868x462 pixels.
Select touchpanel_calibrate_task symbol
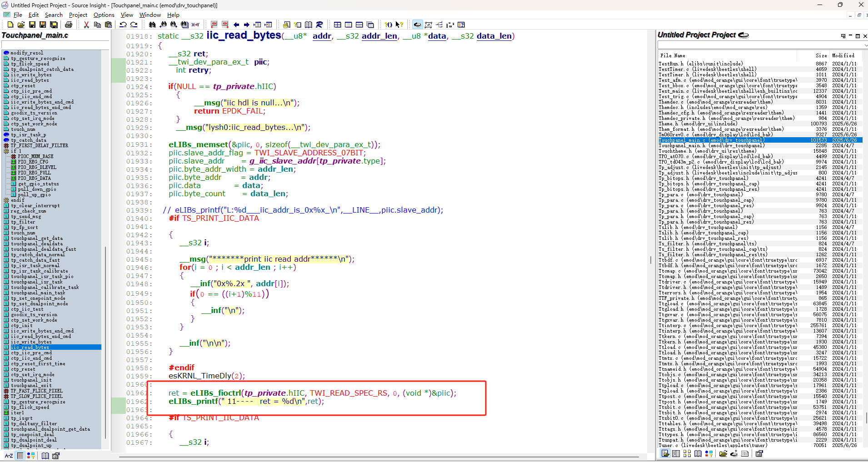point(45,287)
